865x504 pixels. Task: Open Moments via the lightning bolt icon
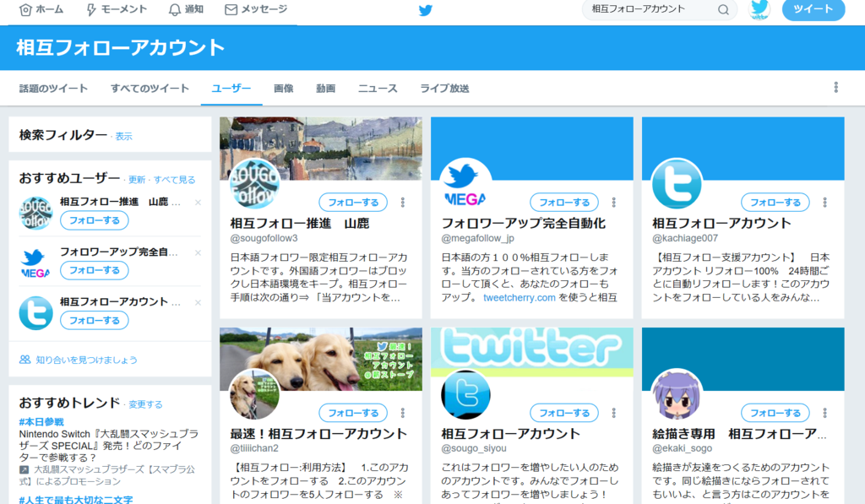tap(91, 10)
